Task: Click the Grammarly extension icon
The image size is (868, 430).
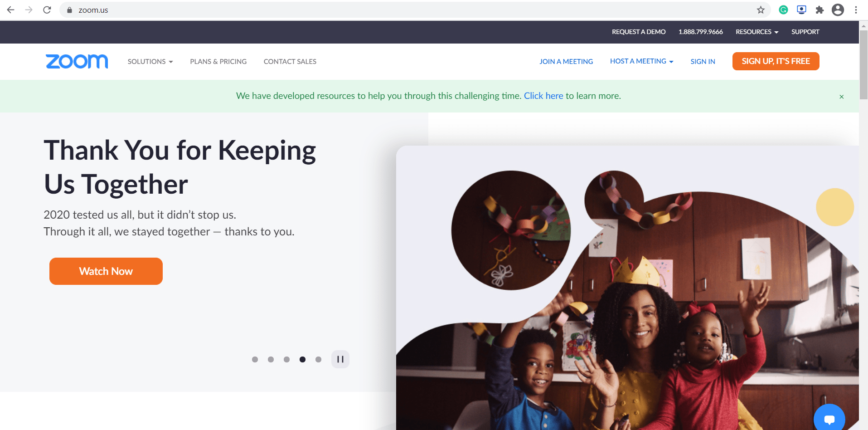Action: pos(783,10)
